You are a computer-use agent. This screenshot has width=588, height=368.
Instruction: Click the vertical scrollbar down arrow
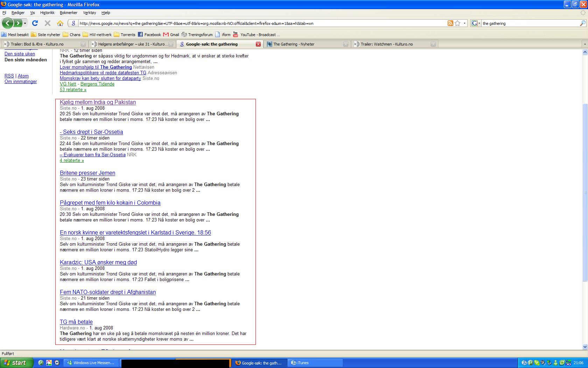(x=585, y=347)
